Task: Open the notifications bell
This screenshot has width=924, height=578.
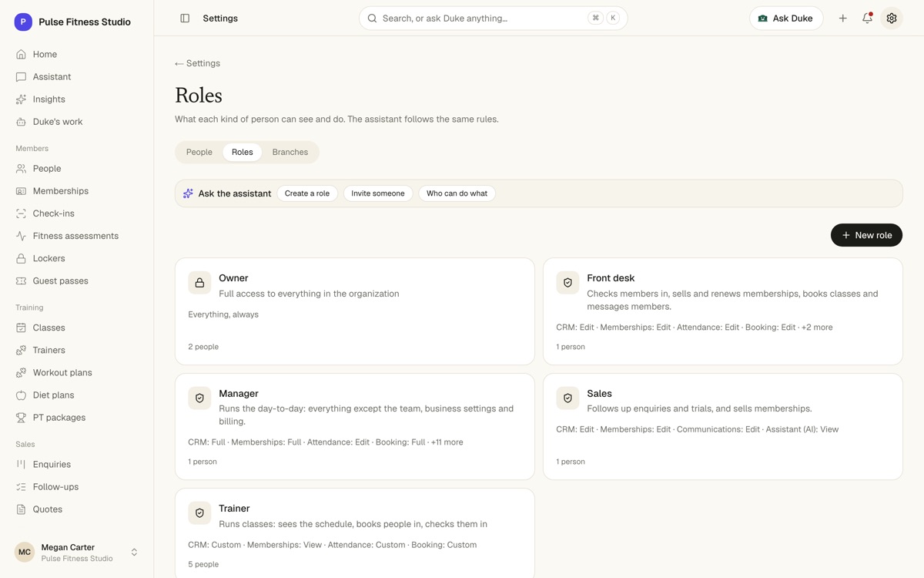Action: [867, 18]
